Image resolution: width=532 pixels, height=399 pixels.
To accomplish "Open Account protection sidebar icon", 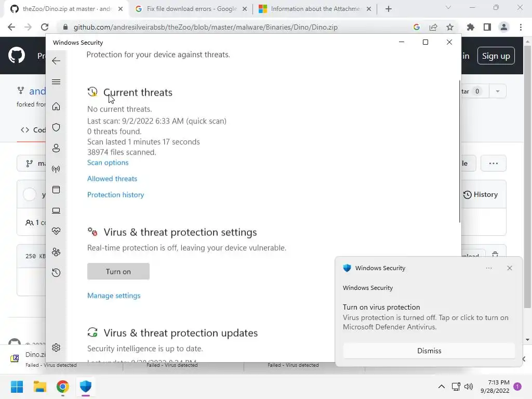I will point(56,148).
